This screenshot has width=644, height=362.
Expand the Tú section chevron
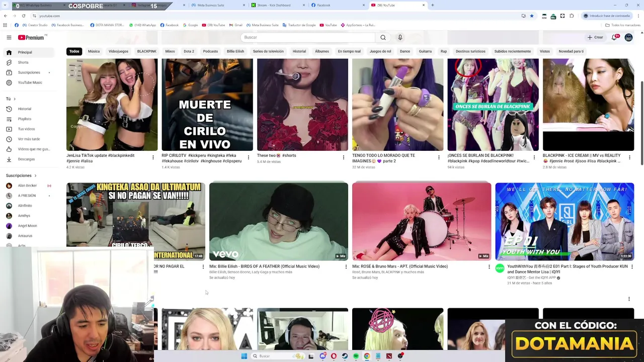coord(15,99)
